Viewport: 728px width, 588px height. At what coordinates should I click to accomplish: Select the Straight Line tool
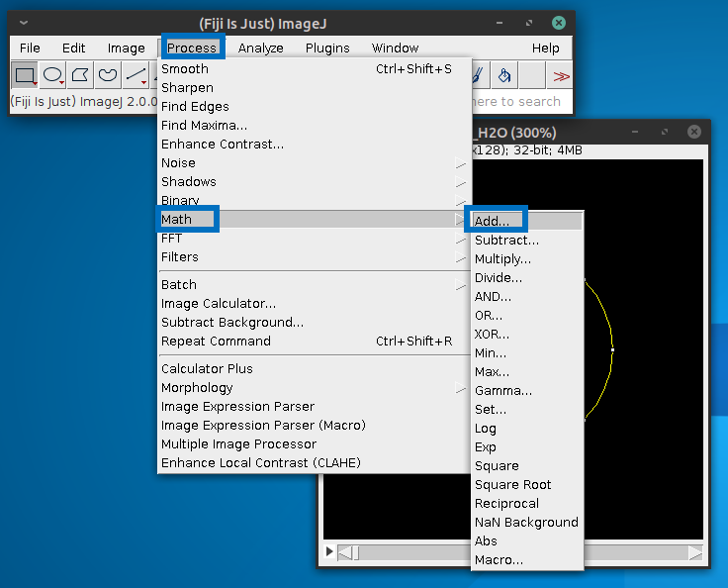click(136, 75)
